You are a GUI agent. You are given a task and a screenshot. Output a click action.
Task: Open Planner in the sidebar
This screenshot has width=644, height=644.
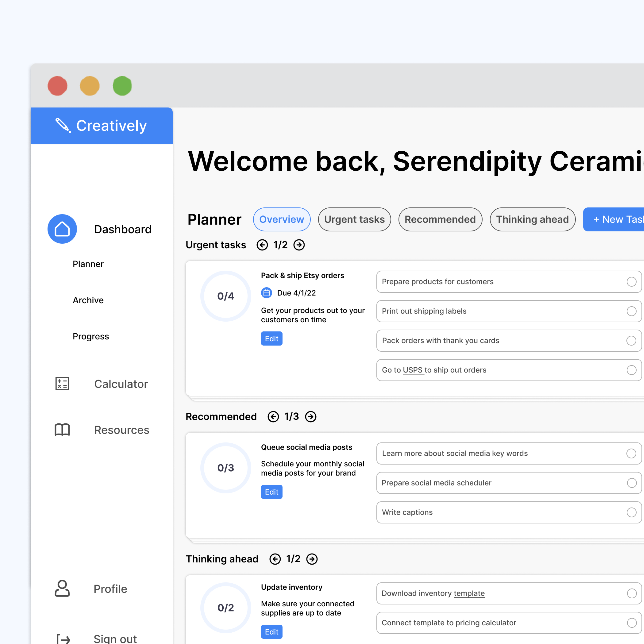[88, 264]
